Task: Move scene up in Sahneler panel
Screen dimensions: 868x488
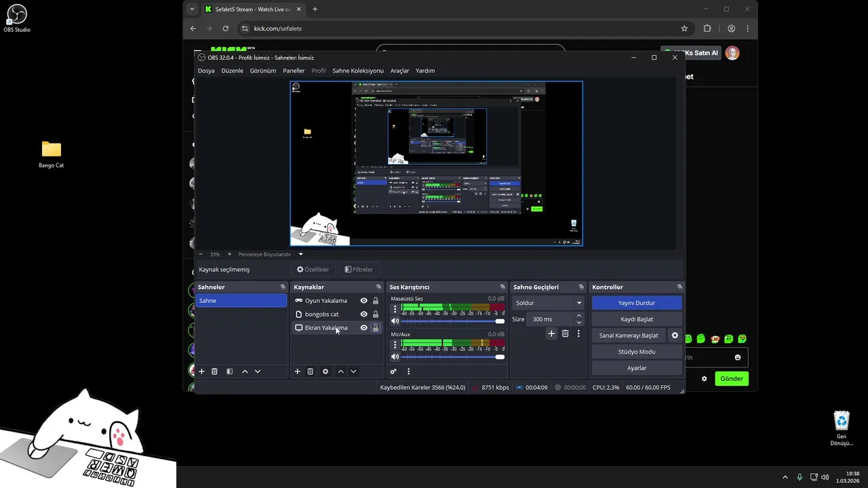Action: (x=245, y=371)
